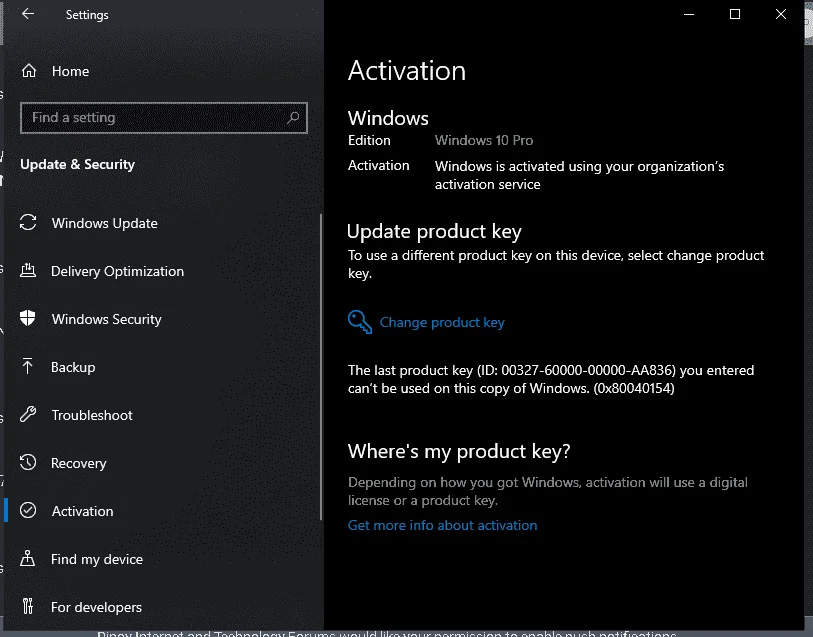Click the Windows Update sync icon
This screenshot has width=813, height=637.
28,222
